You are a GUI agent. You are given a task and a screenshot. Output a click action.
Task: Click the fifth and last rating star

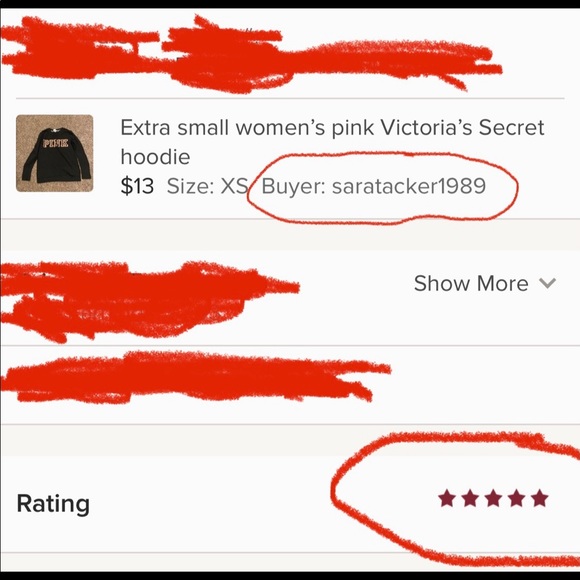tap(540, 498)
